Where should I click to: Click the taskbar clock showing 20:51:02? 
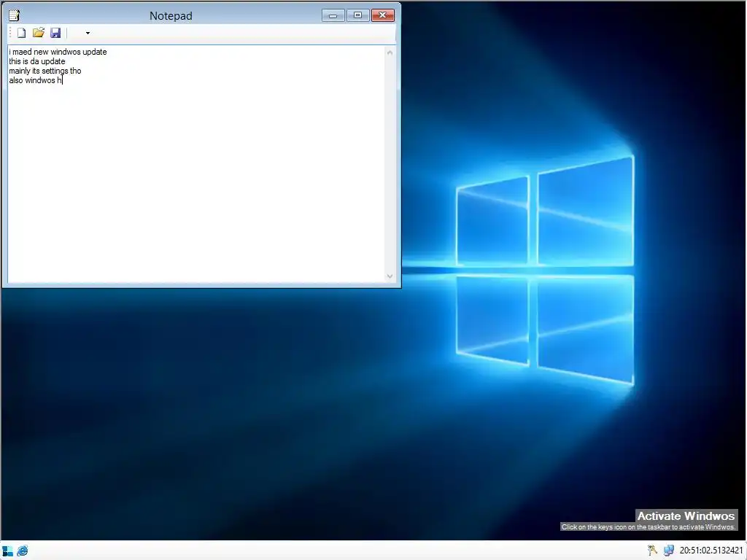click(711, 551)
